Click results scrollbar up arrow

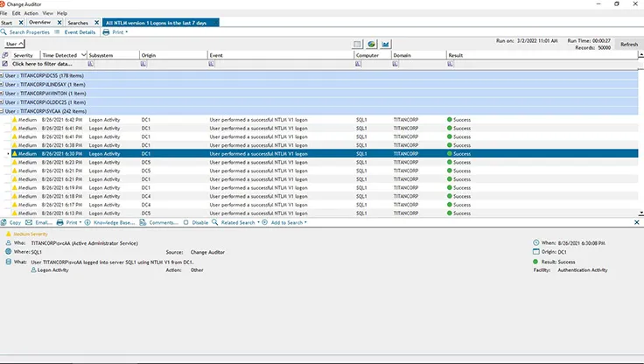[x=641, y=54]
